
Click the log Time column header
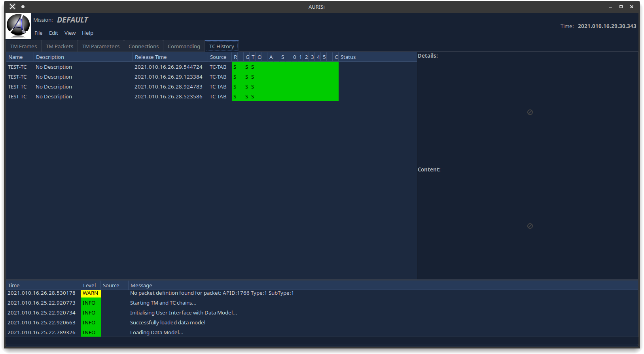[43, 285]
